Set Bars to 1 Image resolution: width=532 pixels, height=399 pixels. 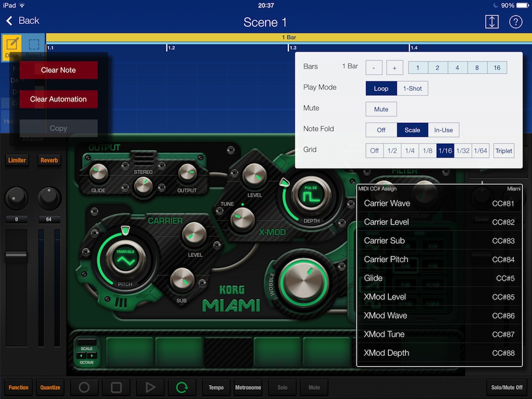pyautogui.click(x=418, y=68)
